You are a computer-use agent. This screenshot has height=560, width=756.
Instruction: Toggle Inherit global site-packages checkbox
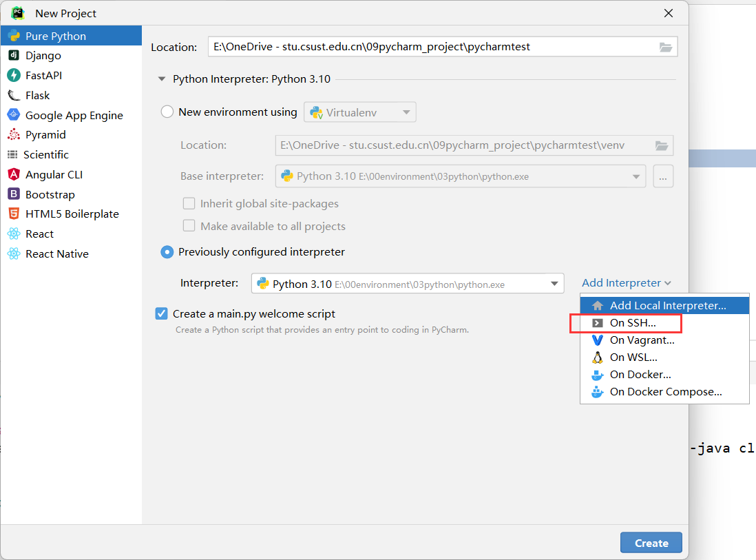click(189, 204)
